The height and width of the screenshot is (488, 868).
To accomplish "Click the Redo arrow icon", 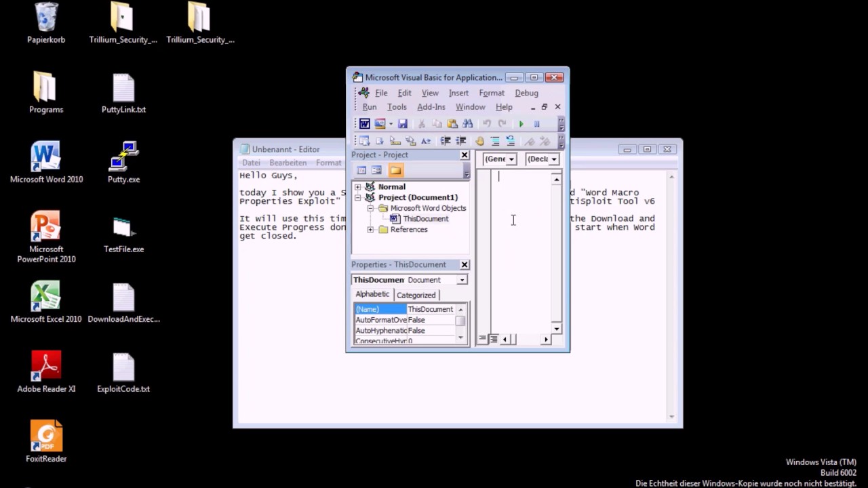I will [x=502, y=124].
